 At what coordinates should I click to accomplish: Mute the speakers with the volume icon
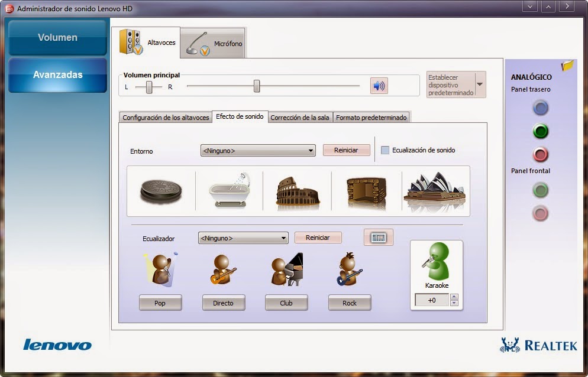coord(379,86)
